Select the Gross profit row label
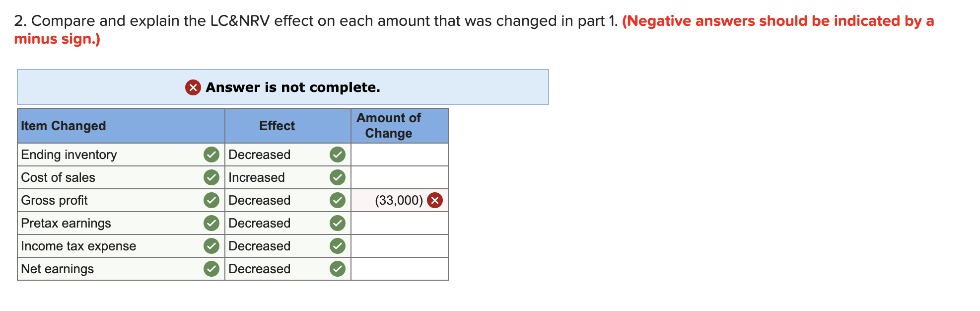This screenshot has width=980, height=311. click(55, 200)
